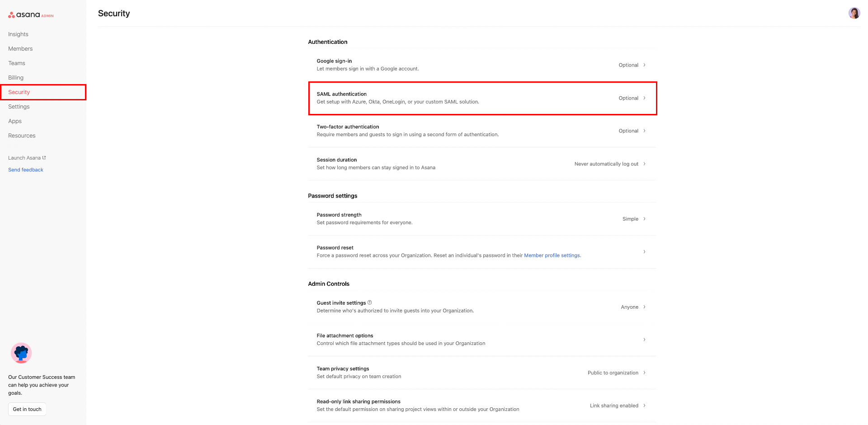Click Read-only link sharing permissions title
Viewport: 868px width, 425px height.
359,402
